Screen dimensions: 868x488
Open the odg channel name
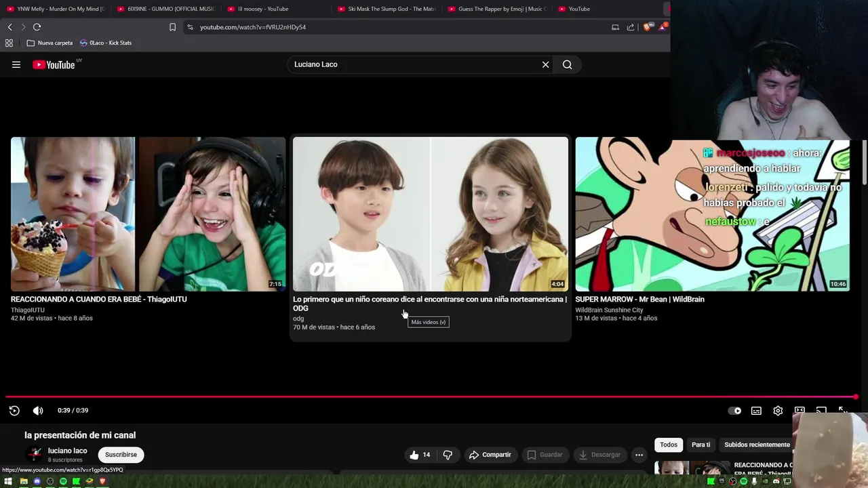(x=298, y=319)
